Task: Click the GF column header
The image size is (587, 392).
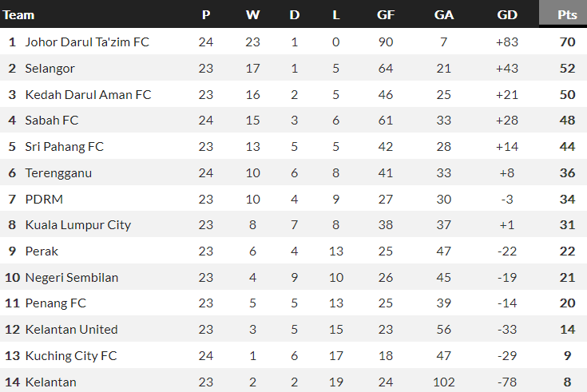Action: (386, 14)
